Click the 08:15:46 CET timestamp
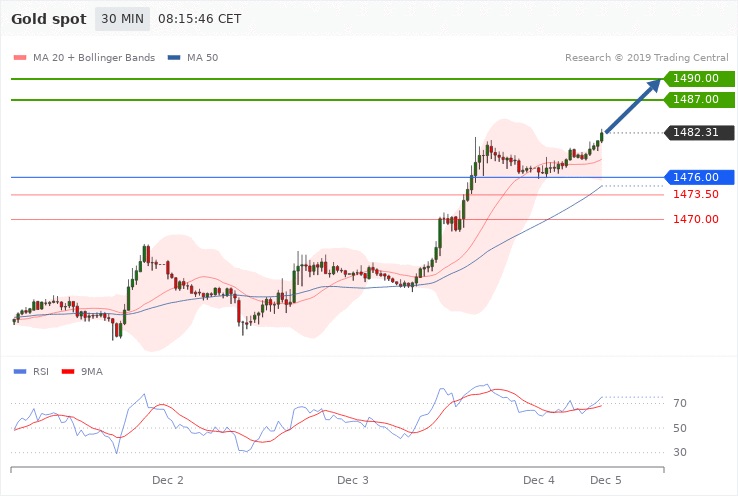Viewport: 738px width, 500px height. click(200, 19)
